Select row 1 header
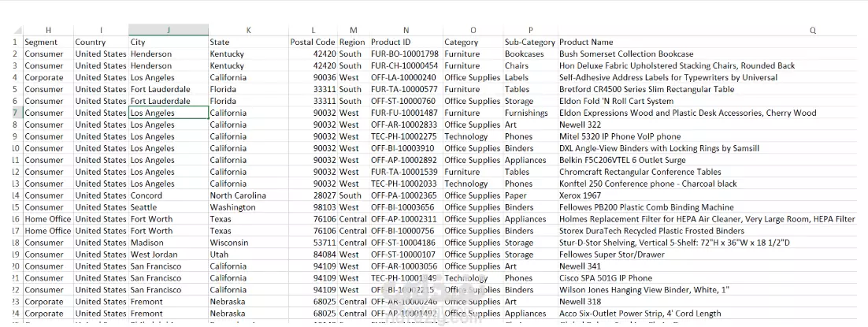 coord(16,42)
